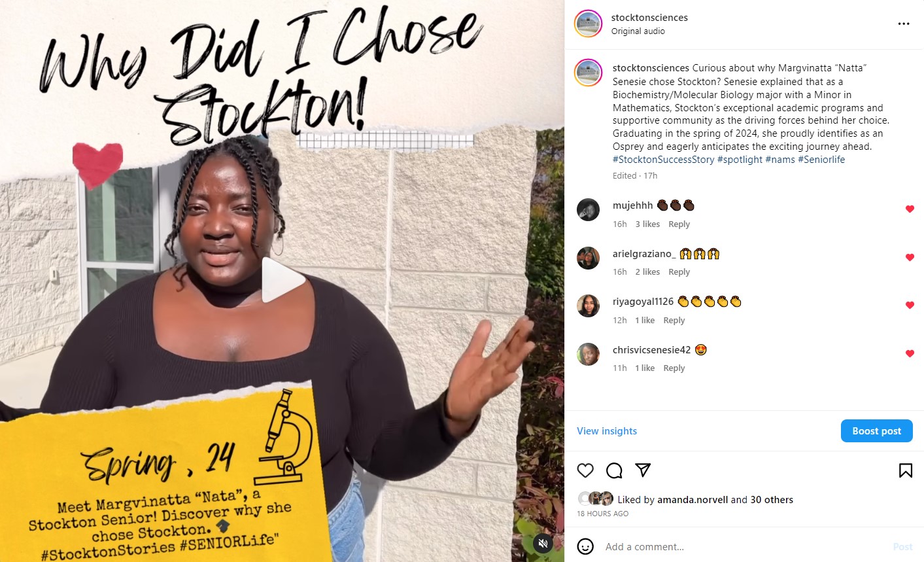Open comments via speech bubble icon
This screenshot has width=924, height=562.
(x=614, y=470)
